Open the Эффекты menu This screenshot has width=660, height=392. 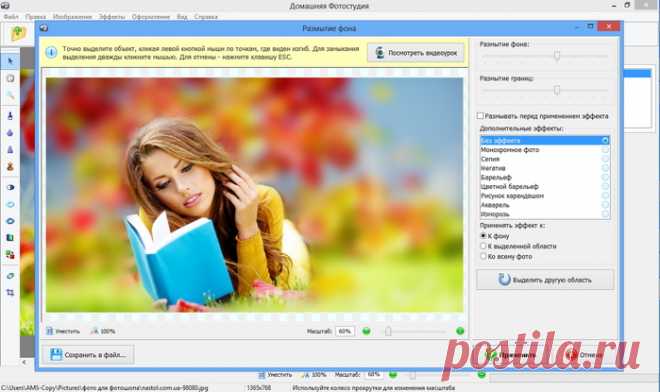[x=112, y=17]
